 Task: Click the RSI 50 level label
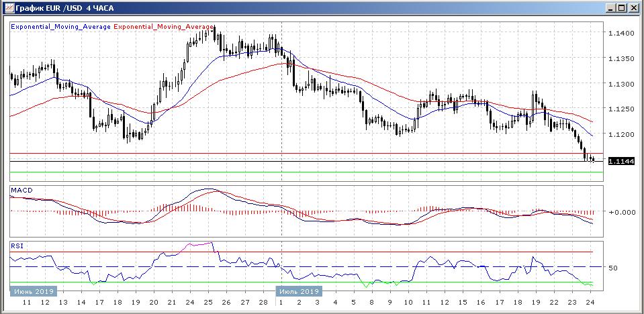[613, 268]
